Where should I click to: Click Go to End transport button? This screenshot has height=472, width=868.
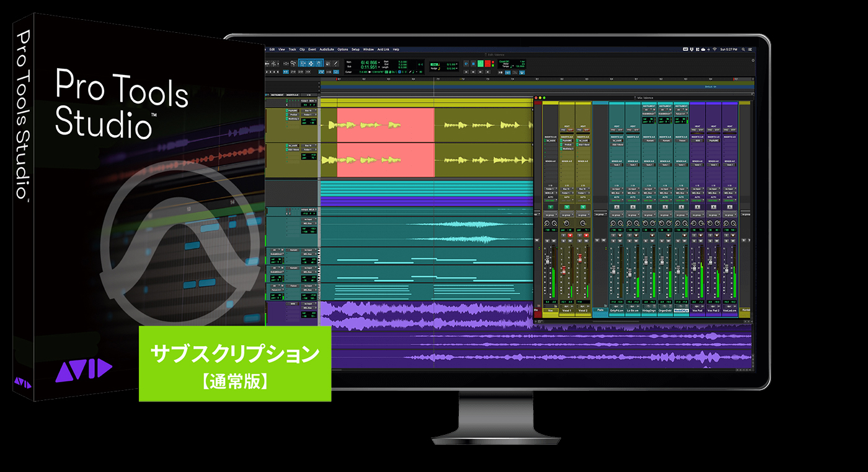click(487, 72)
